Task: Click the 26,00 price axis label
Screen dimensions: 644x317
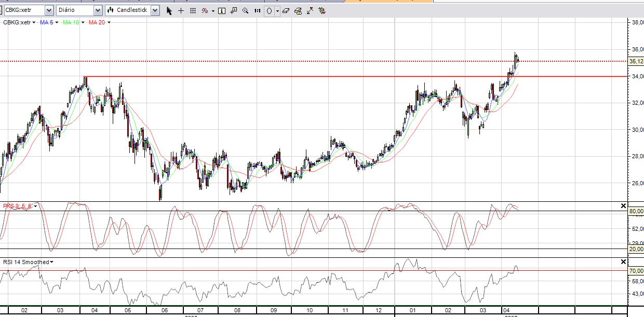Action: (637, 183)
